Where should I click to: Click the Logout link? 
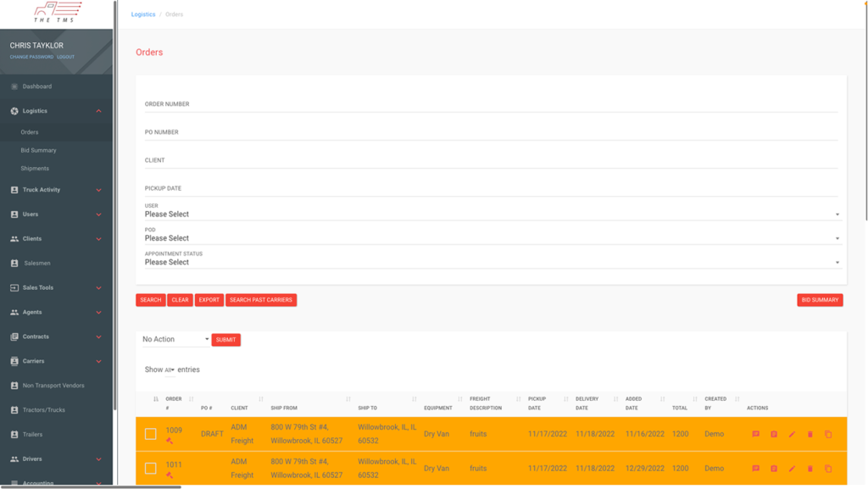[x=65, y=57]
